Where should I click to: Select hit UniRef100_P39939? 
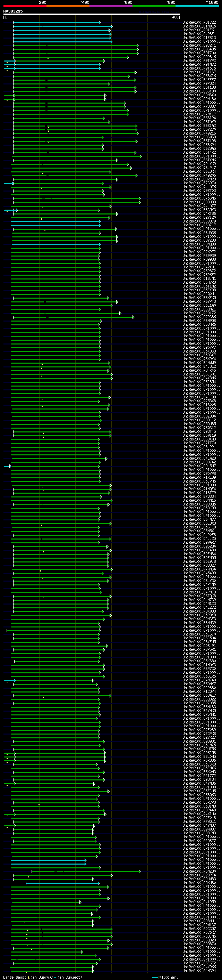click(199, 256)
